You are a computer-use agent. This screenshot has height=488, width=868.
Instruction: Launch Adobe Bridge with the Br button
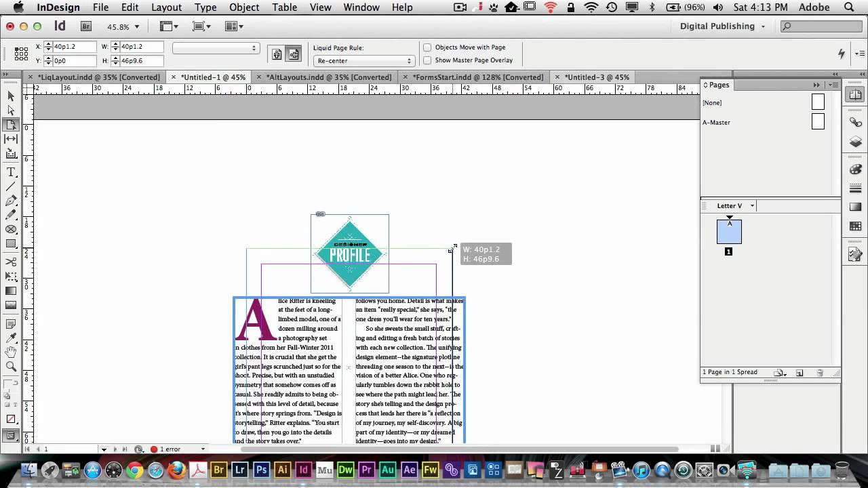click(86, 26)
